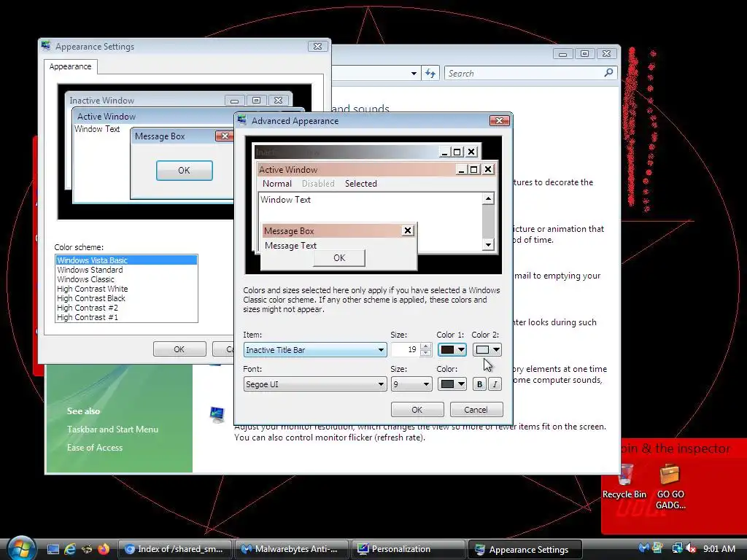Select Windows Vista Basic color scheme
The width and height of the screenshot is (747, 560).
tap(126, 260)
